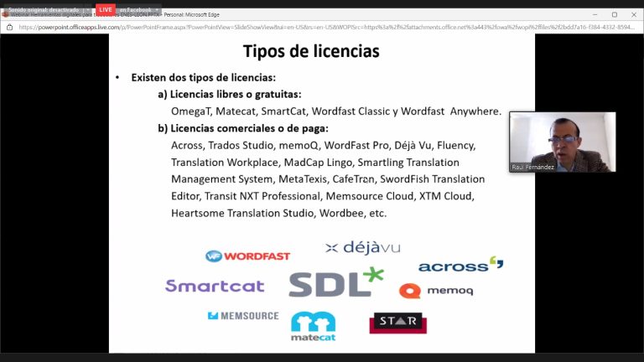This screenshot has width=644, height=362.
Task: Maximize the Microsoft Edge window
Action: (614, 14)
